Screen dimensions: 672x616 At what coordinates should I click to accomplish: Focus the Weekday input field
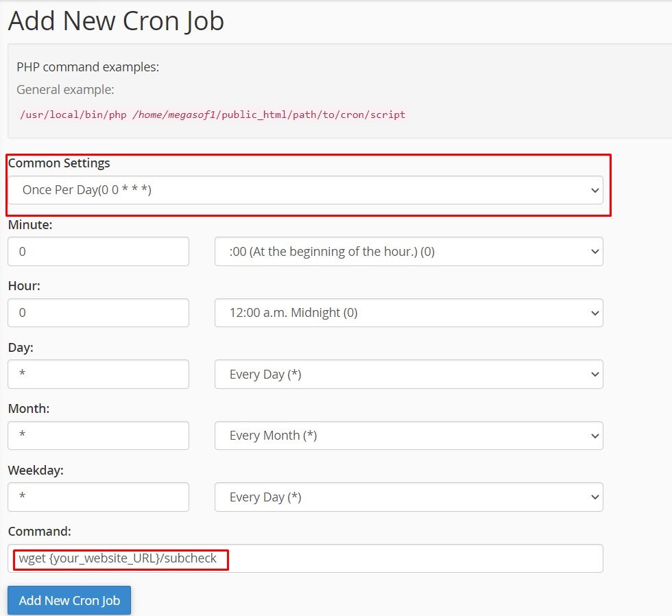(98, 497)
